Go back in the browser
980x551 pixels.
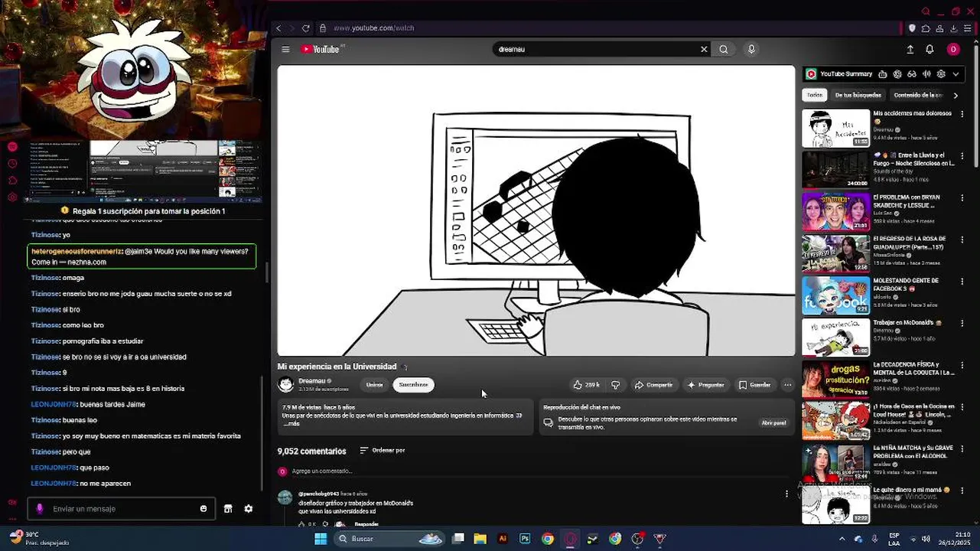(x=278, y=28)
